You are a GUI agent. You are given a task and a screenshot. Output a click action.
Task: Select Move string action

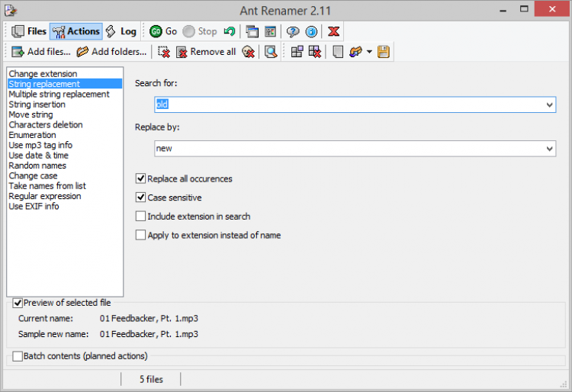[x=65, y=114]
